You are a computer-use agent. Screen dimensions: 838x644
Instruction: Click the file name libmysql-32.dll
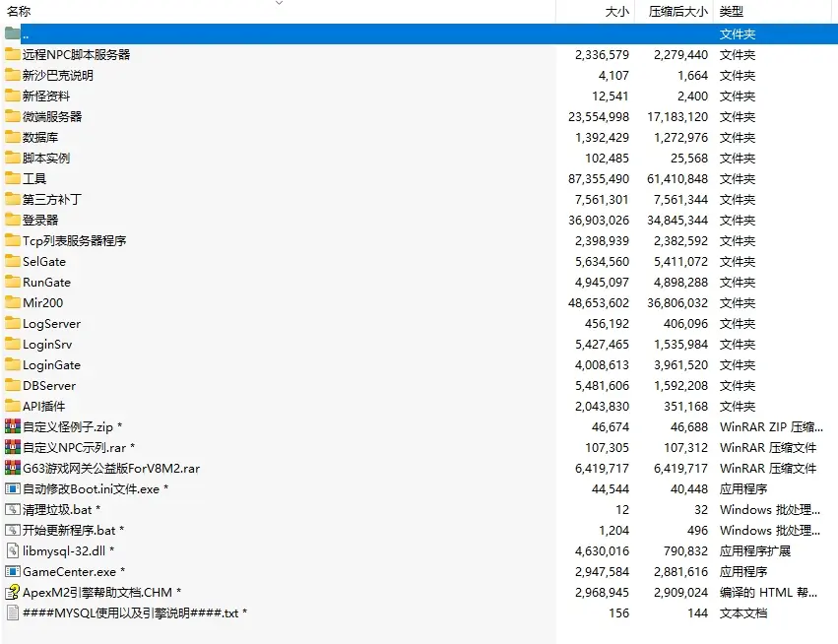coord(64,551)
